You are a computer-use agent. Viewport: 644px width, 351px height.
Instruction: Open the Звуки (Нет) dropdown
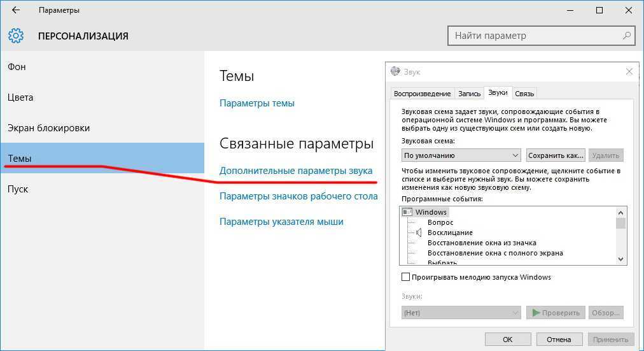pos(461,313)
